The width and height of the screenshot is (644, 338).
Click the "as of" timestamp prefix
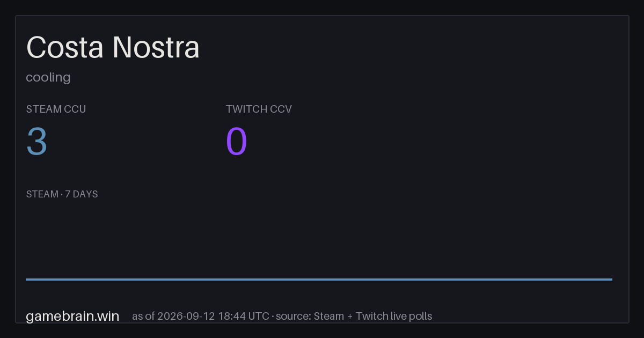pyautogui.click(x=144, y=316)
